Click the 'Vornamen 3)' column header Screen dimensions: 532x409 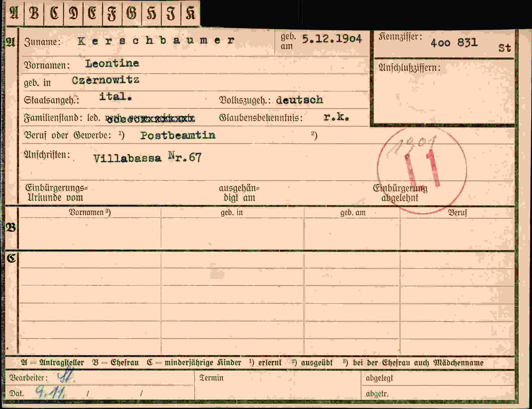tap(90, 212)
